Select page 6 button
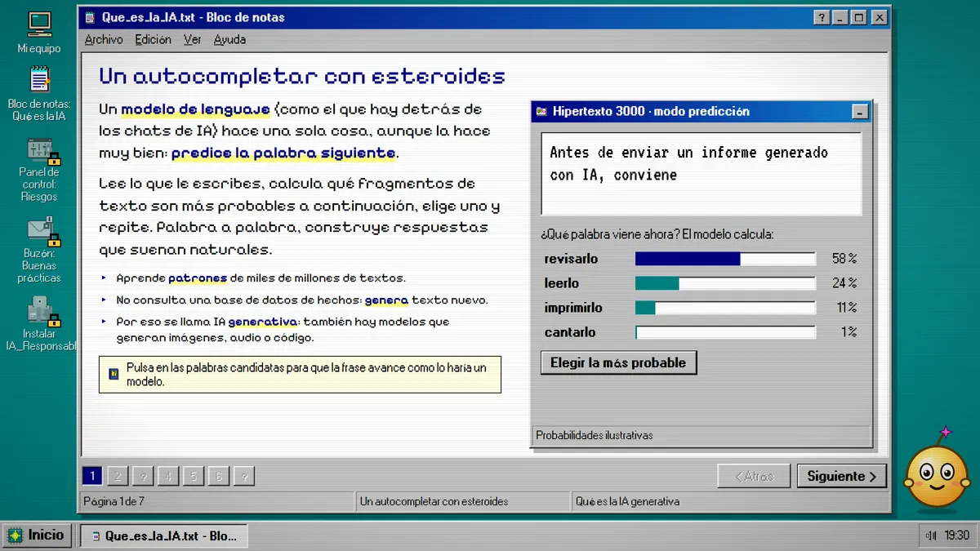The width and height of the screenshot is (980, 551). click(x=219, y=476)
